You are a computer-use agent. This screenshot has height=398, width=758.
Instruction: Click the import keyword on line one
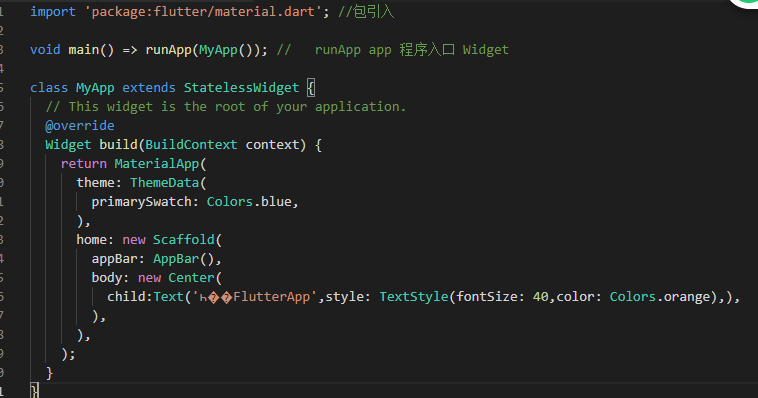[x=53, y=12]
